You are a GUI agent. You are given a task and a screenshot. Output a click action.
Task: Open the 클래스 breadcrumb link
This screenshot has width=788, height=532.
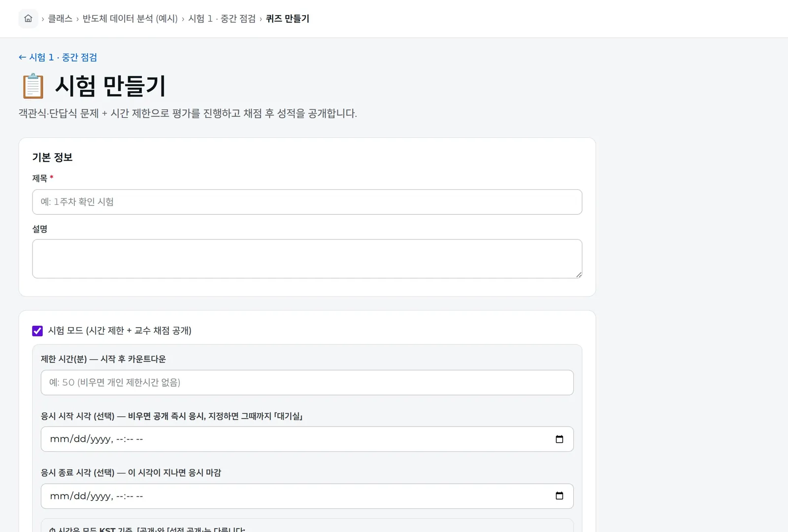click(60, 19)
